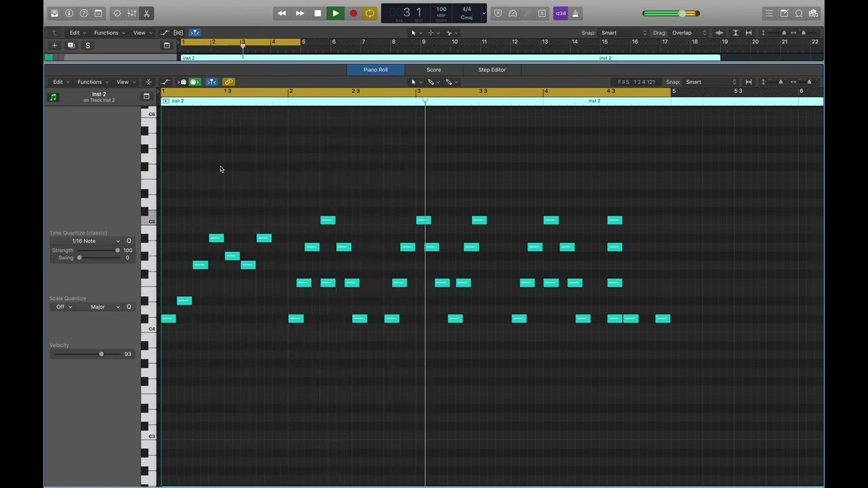Open the Loop Browser

[799, 14]
